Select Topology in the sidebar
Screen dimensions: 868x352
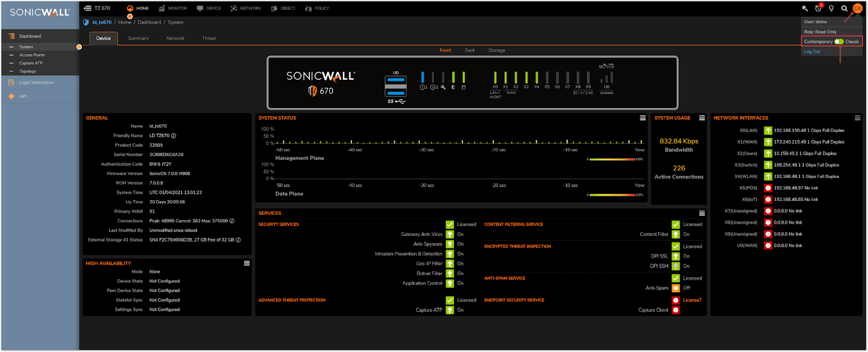click(28, 72)
